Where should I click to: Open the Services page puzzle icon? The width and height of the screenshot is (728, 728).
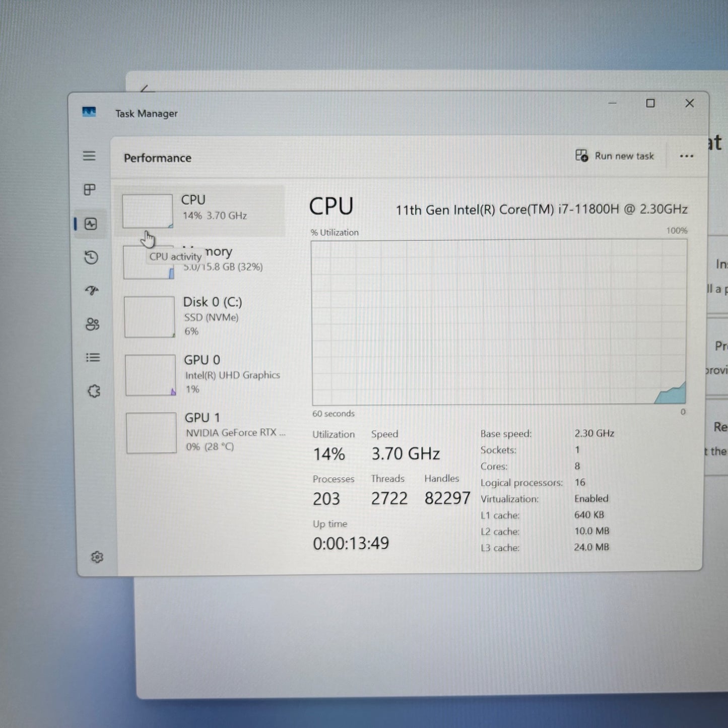click(x=94, y=391)
